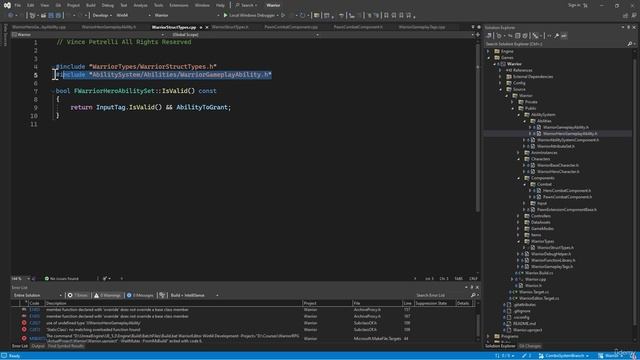Viewport: 640px width, 360px height.
Task: Click the status bar Ready notification icon
Action: coord(4,356)
